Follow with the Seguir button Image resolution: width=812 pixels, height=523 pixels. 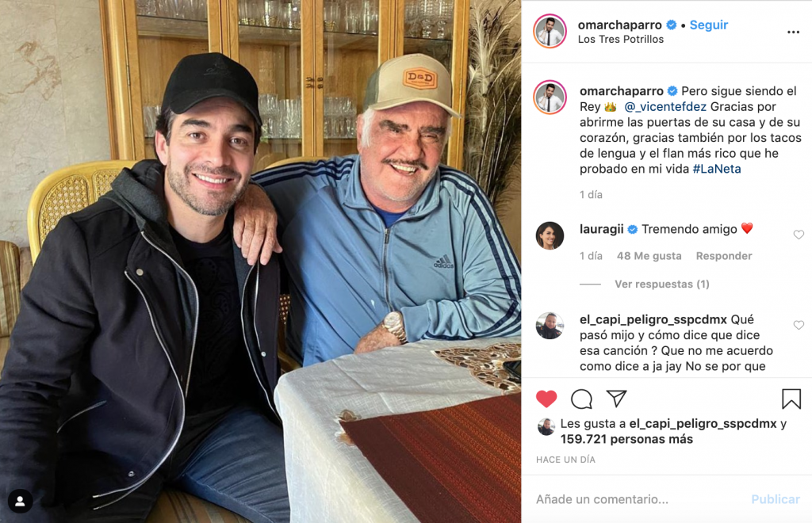(708, 25)
